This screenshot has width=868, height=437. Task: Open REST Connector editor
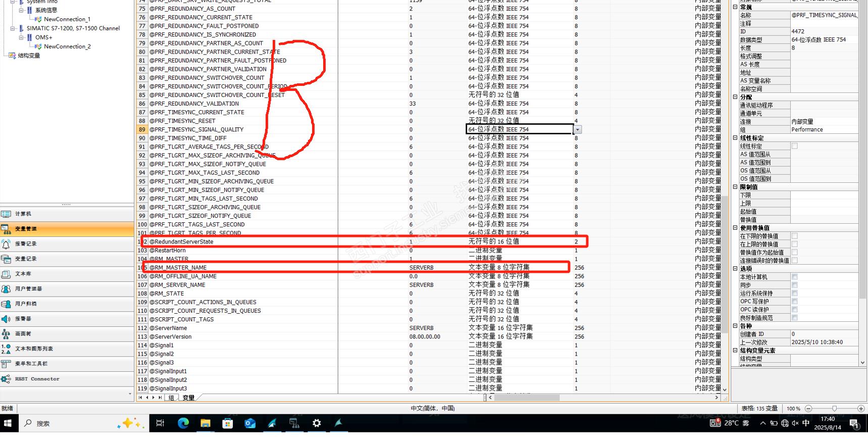67,379
